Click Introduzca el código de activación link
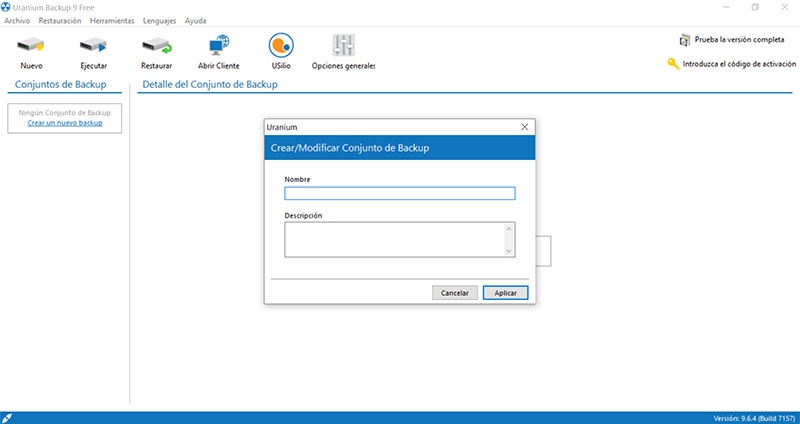 point(739,64)
